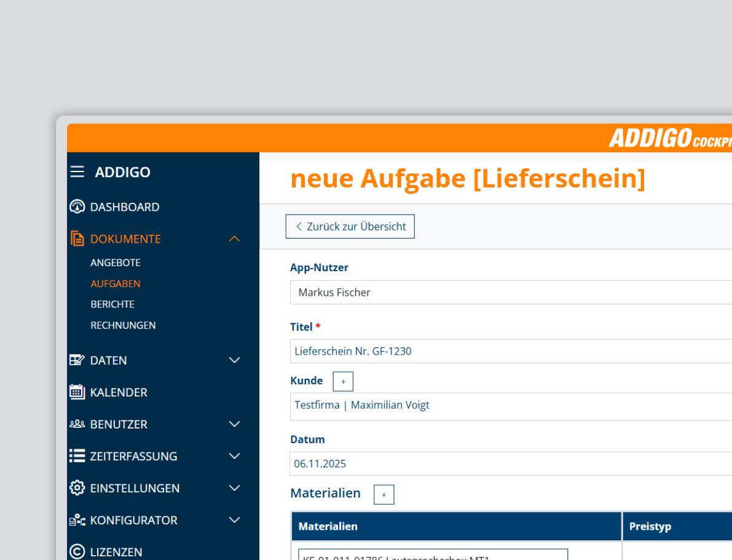The width and height of the screenshot is (732, 560).
Task: Click the Konfigurator icon
Action: point(77,520)
